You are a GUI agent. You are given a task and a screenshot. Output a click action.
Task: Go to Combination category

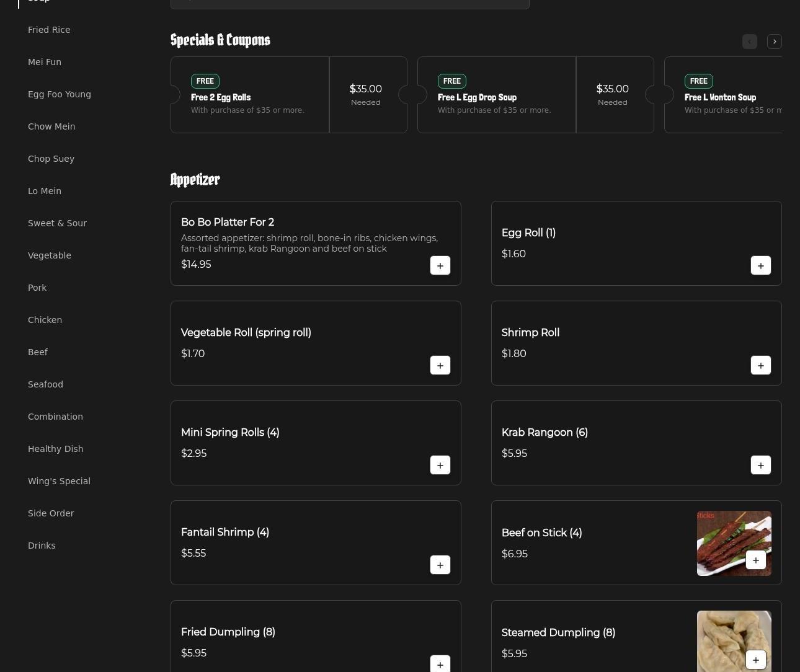pos(55,417)
